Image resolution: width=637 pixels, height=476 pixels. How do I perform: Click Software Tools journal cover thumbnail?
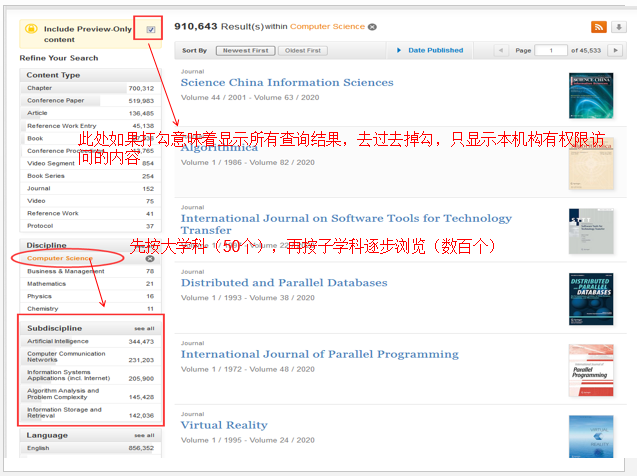click(x=591, y=232)
